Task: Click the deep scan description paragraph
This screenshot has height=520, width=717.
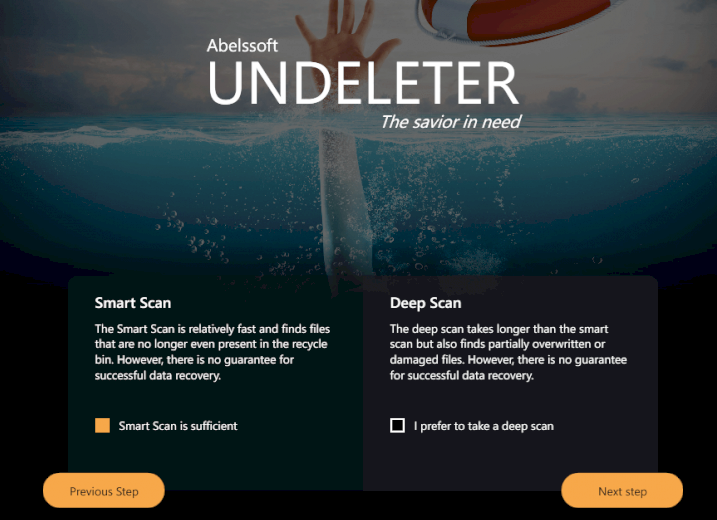Action: [x=508, y=352]
